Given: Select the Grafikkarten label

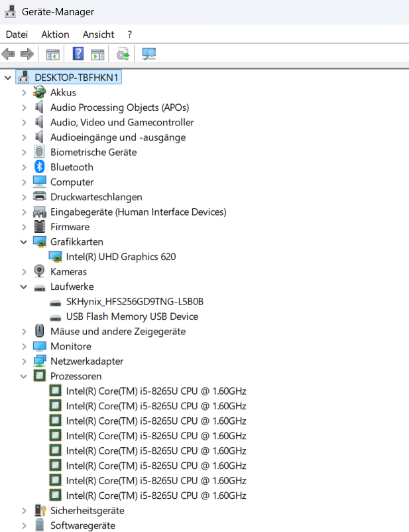Looking at the screenshot, I should [x=77, y=242].
